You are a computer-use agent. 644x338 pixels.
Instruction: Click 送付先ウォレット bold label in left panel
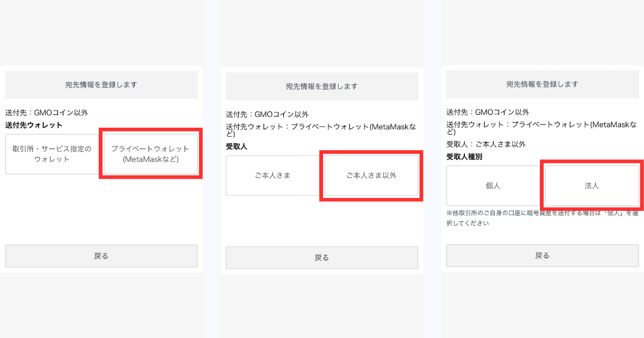click(34, 125)
